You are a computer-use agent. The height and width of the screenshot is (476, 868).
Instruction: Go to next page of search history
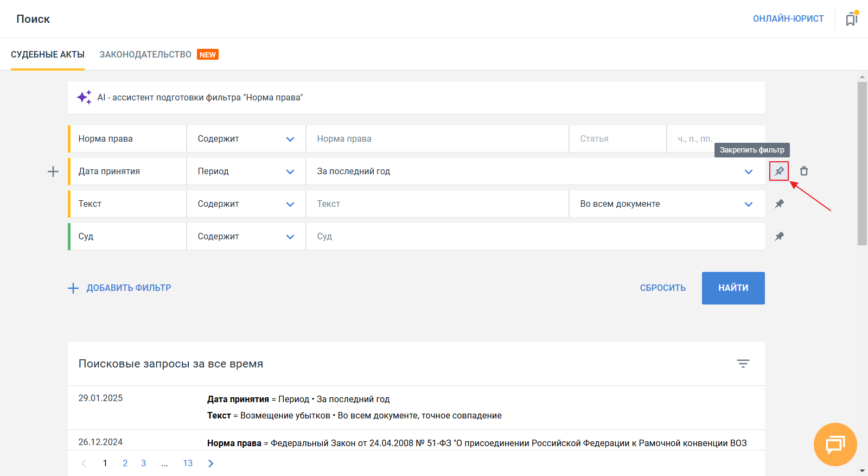(211, 463)
